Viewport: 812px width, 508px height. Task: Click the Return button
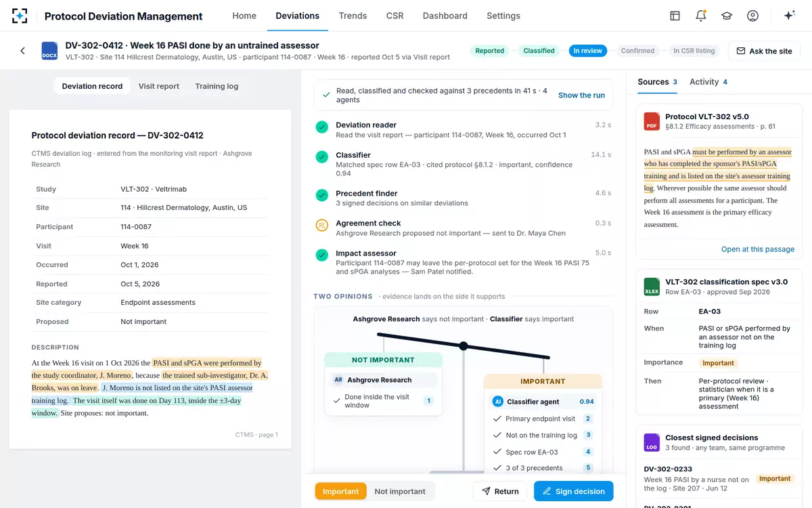(500, 491)
